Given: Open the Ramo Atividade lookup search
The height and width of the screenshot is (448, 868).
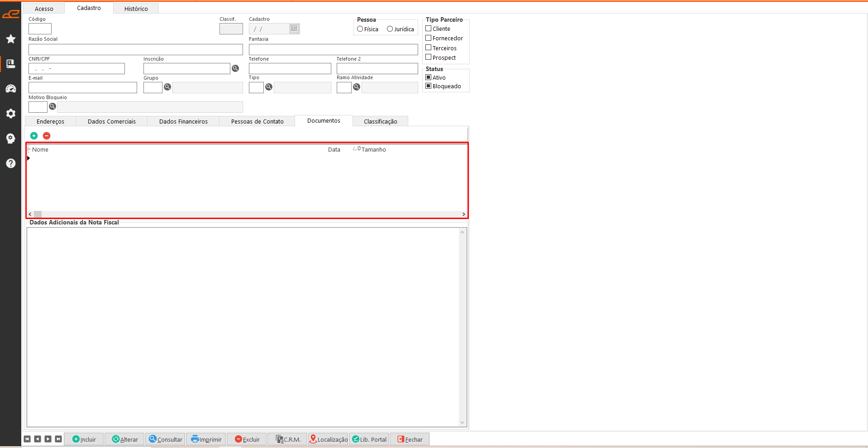Looking at the screenshot, I should tap(357, 87).
